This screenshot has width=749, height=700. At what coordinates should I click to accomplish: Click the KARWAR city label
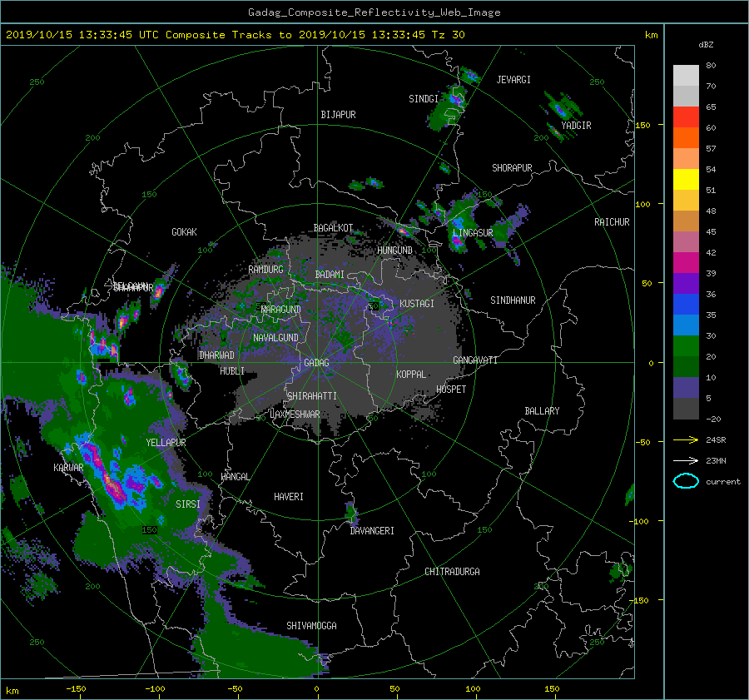point(68,468)
